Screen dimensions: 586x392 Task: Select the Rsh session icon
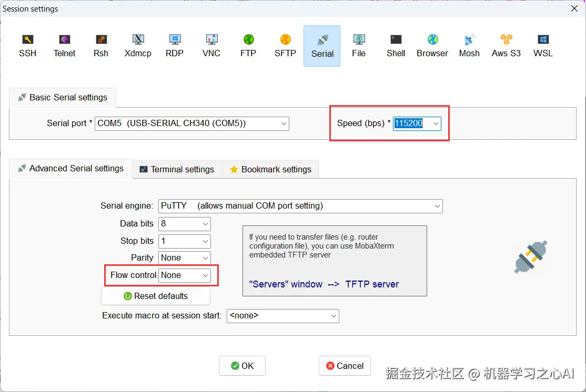[x=101, y=46]
